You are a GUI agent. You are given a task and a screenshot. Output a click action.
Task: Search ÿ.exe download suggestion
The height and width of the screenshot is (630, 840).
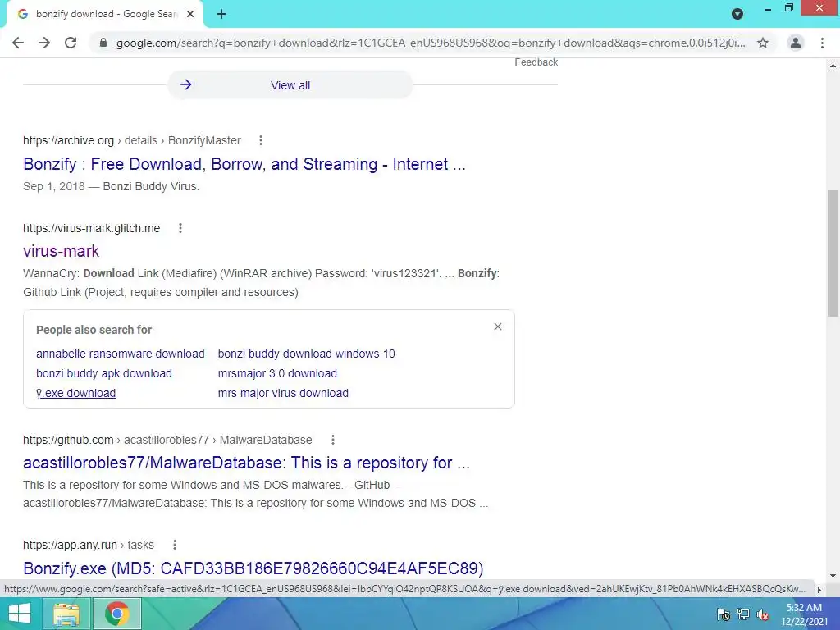pos(76,393)
